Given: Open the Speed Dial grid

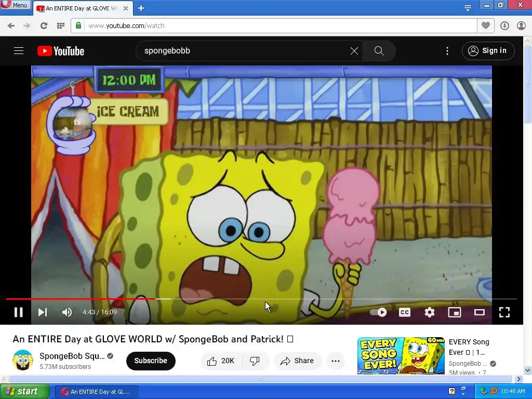Looking at the screenshot, I should [61, 26].
